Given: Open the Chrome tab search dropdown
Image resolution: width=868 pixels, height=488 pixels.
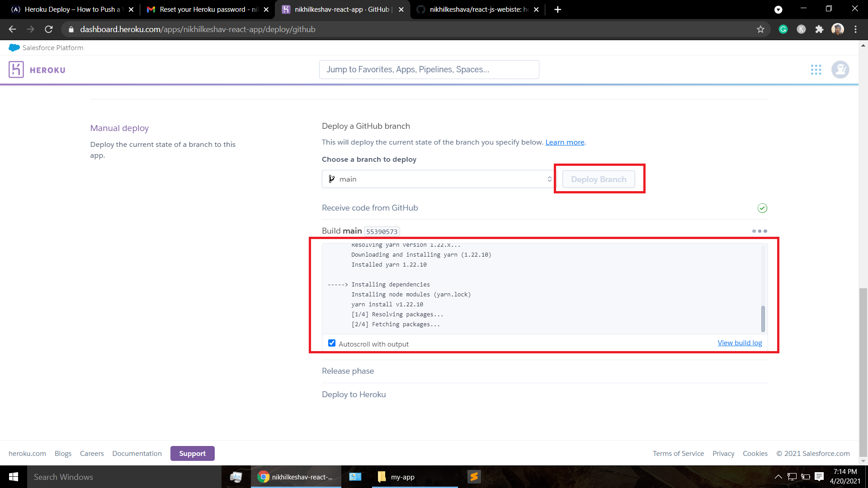Looking at the screenshot, I should [x=778, y=9].
